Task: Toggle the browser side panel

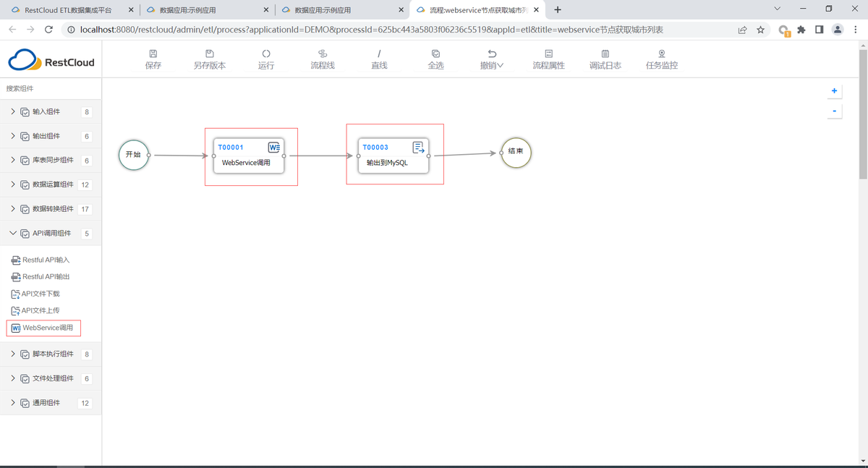Action: (x=820, y=30)
